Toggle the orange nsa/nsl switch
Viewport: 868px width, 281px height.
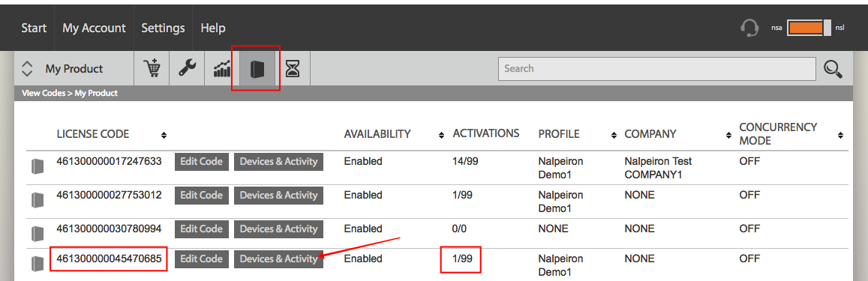(x=809, y=28)
